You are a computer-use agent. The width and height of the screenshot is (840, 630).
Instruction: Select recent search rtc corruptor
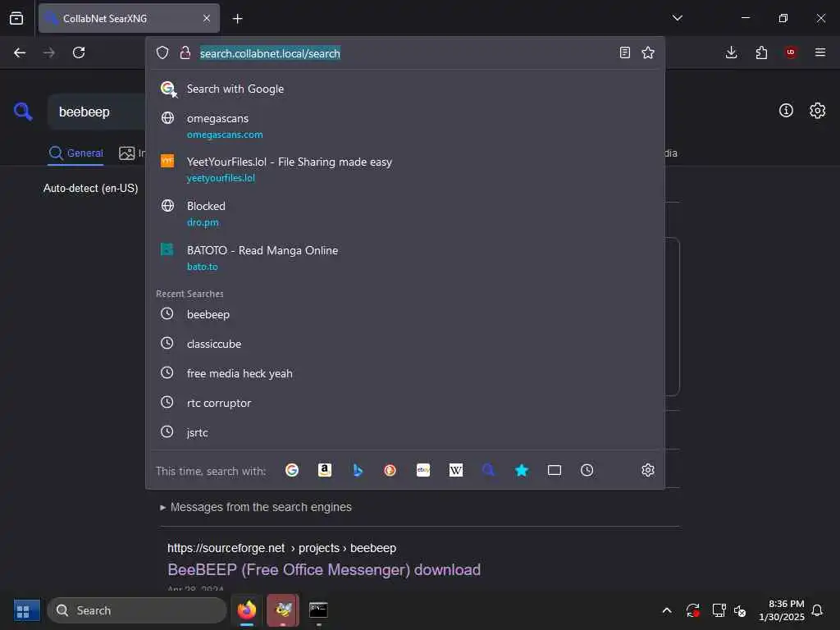coord(405,403)
